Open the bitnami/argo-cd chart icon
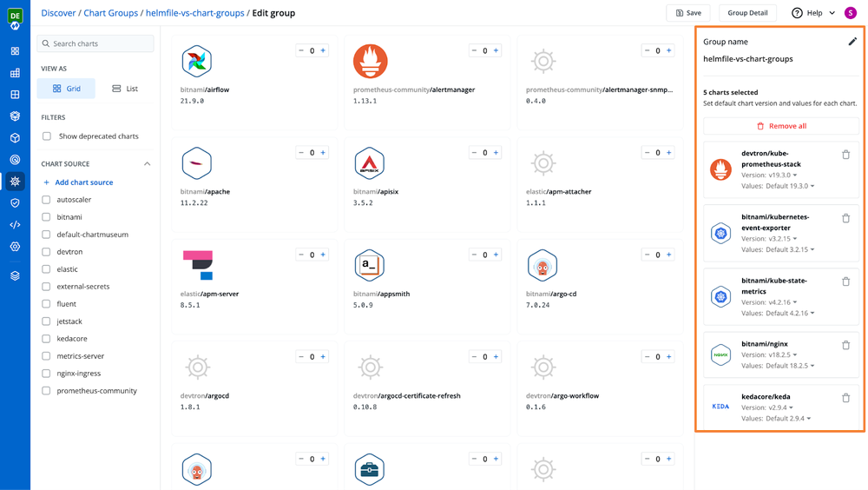The width and height of the screenshot is (868, 490). [x=542, y=265]
